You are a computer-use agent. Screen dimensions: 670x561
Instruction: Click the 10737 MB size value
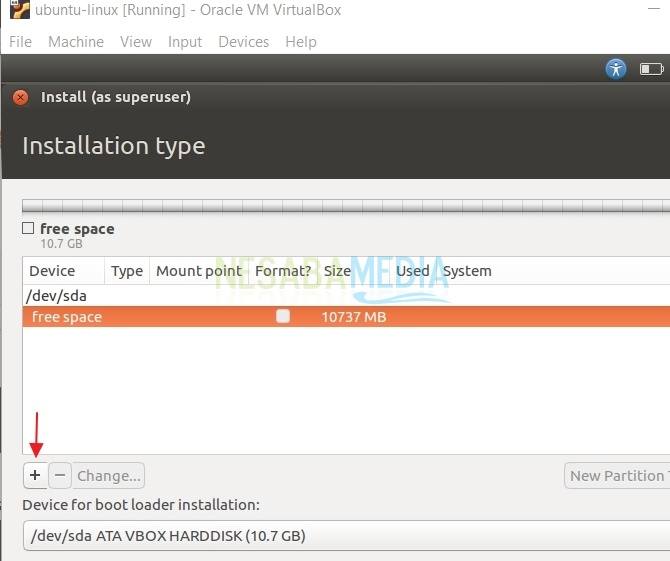coord(354,317)
